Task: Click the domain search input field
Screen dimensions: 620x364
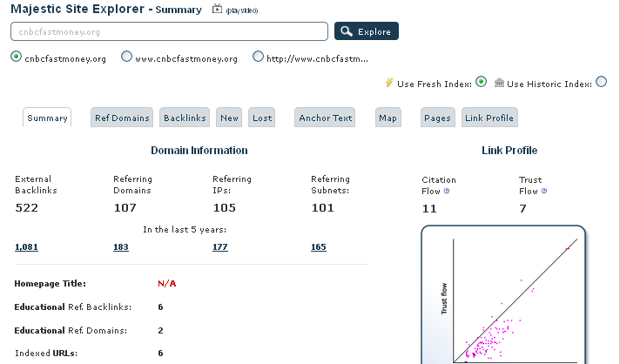Action: [169, 31]
